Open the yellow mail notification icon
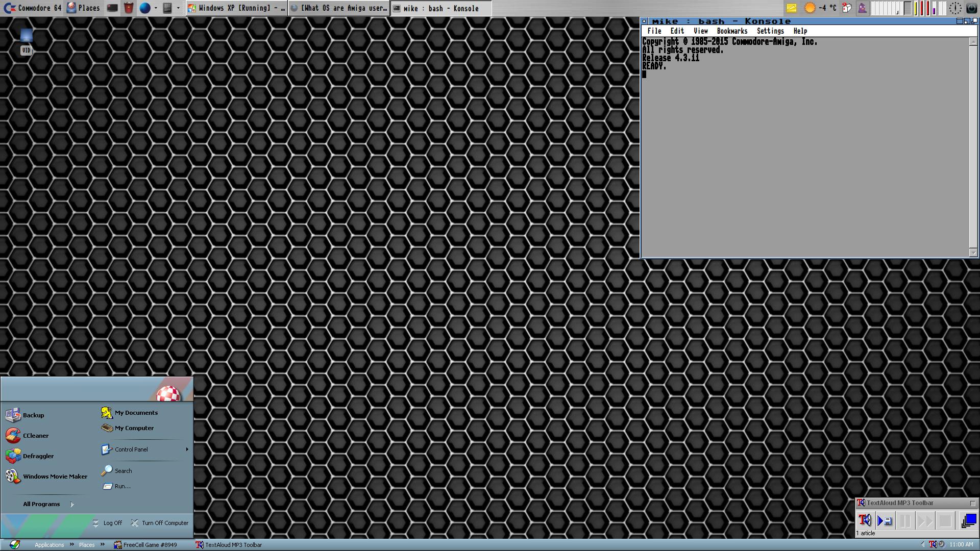Screen dimensions: 980x551 pyautogui.click(x=792, y=8)
